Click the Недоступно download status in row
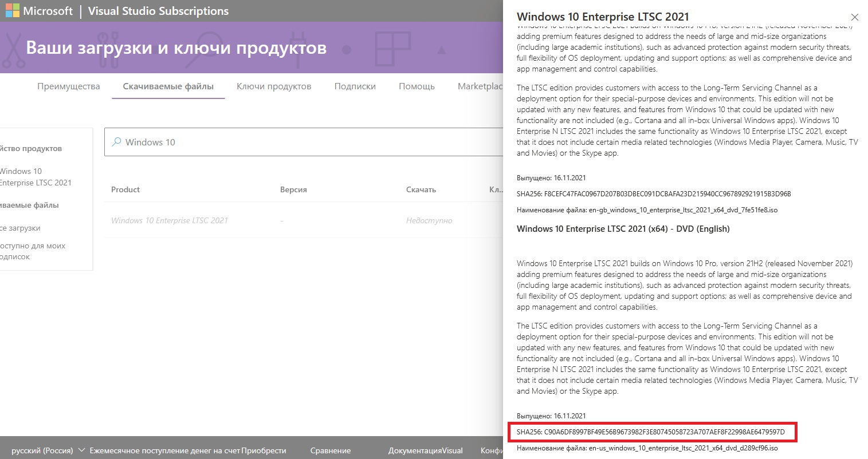868x459 pixels. (429, 220)
